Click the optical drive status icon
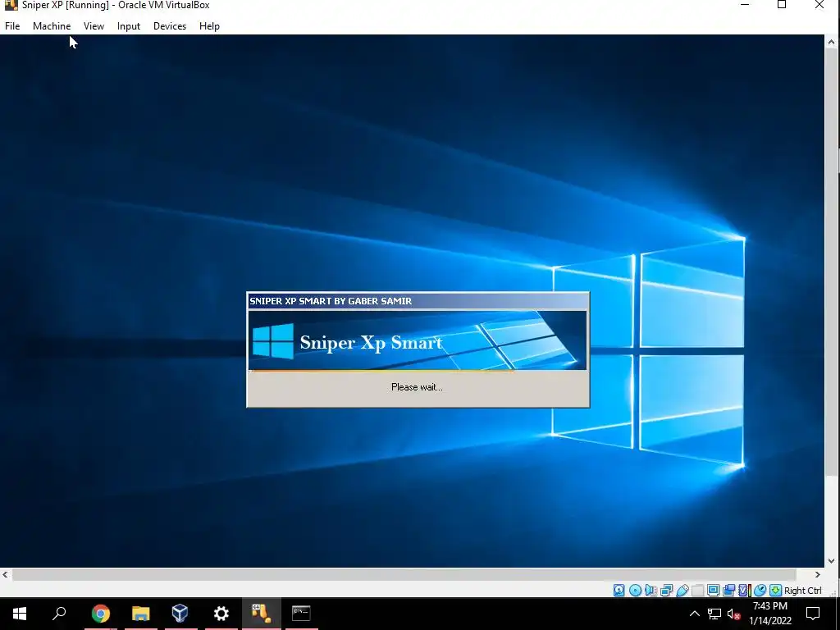The image size is (840, 630). click(635, 591)
